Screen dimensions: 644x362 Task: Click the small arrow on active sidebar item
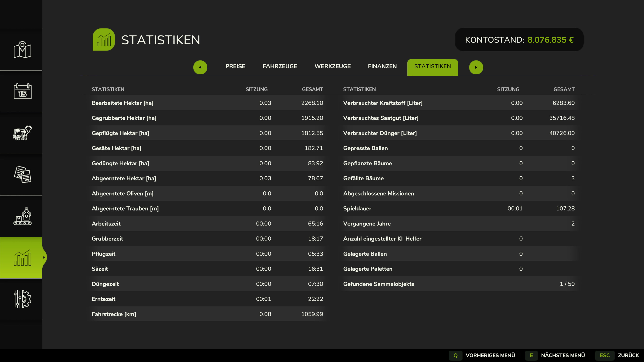point(44,257)
